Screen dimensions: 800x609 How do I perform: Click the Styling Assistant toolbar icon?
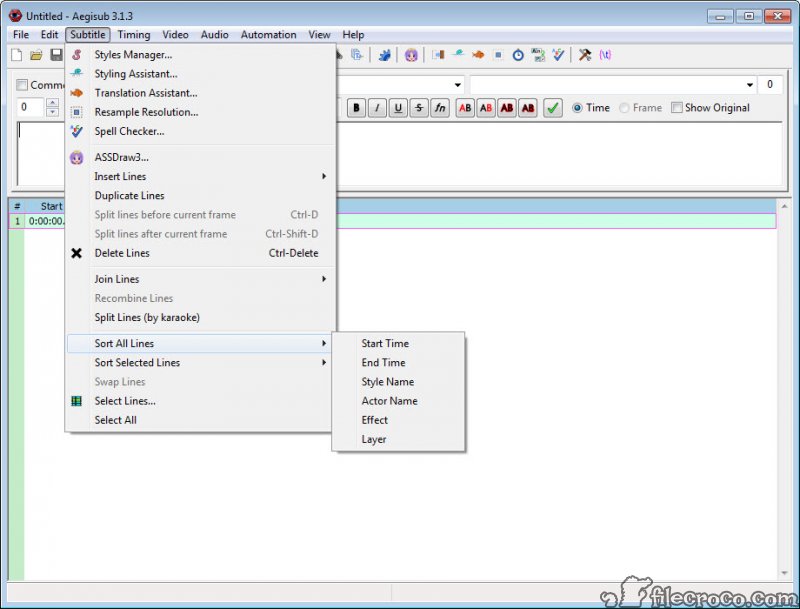click(458, 54)
